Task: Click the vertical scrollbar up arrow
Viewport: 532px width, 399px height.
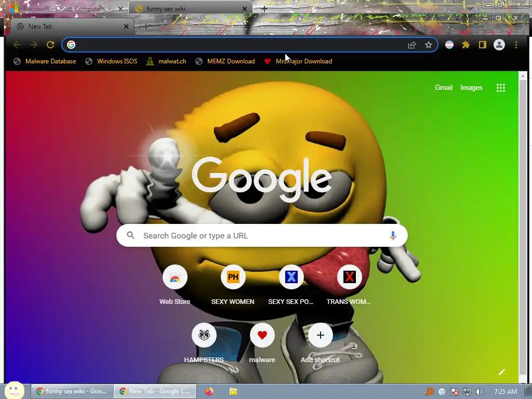Action: pyautogui.click(x=523, y=76)
